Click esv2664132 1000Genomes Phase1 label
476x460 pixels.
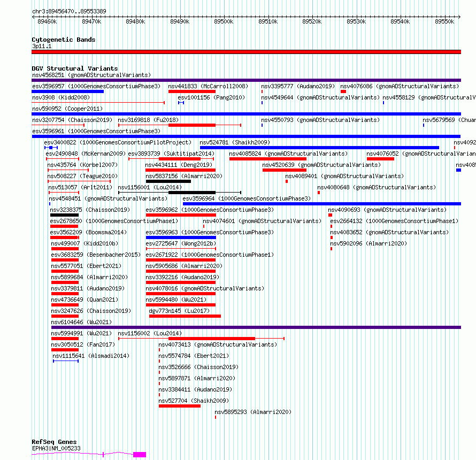tap(394, 221)
